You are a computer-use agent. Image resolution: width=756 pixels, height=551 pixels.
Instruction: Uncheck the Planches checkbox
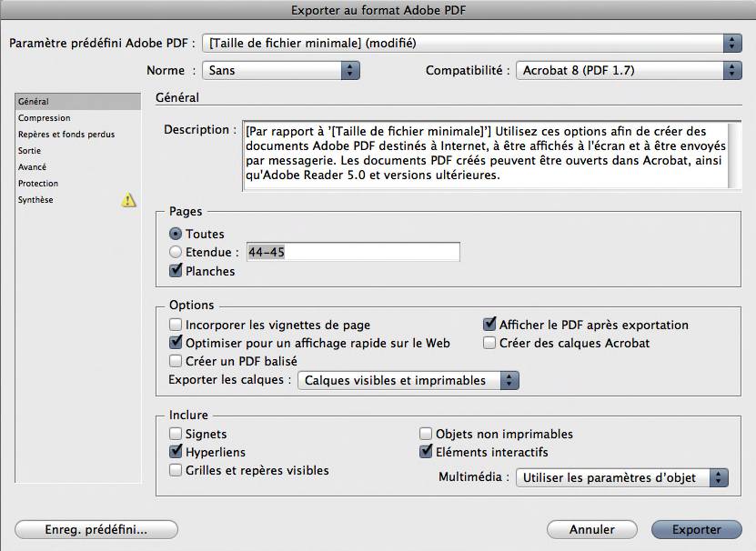click(x=176, y=270)
